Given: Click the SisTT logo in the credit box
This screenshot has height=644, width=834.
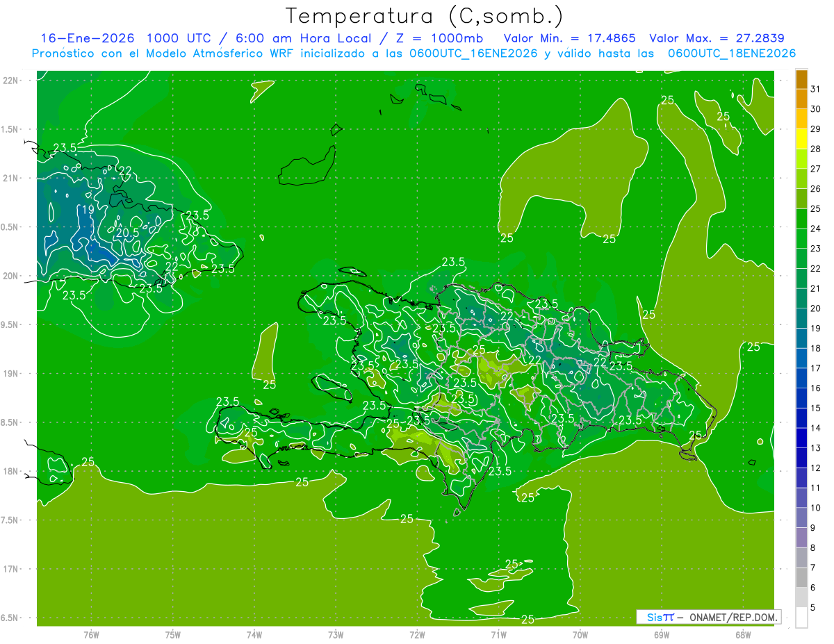Looking at the screenshot, I should click(x=660, y=616).
